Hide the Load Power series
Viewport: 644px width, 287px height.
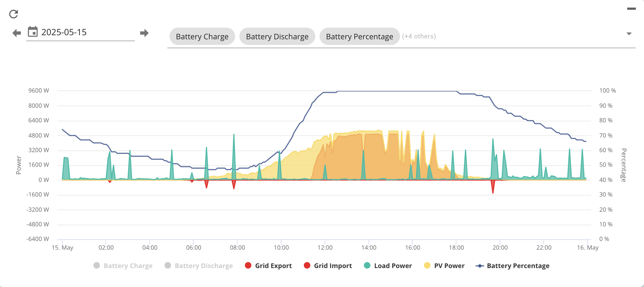click(x=388, y=266)
